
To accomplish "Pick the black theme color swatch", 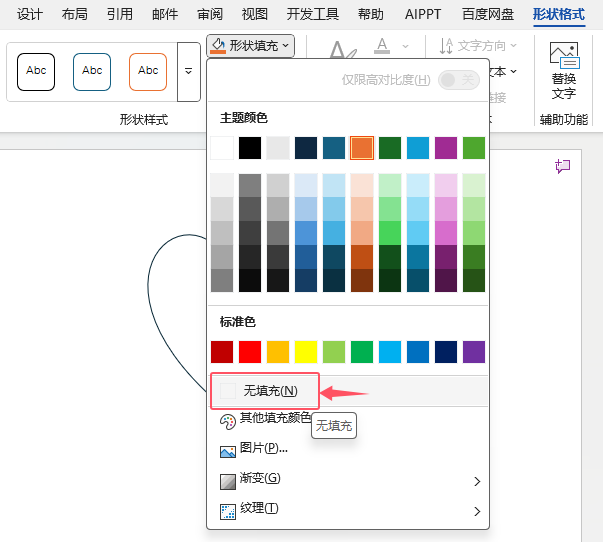I will (x=250, y=148).
